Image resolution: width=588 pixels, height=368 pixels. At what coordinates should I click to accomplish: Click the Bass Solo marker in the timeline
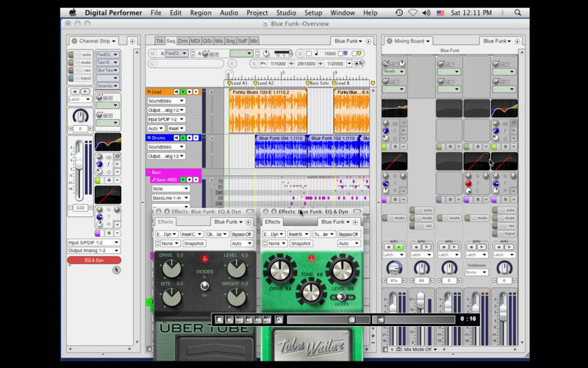coord(317,83)
